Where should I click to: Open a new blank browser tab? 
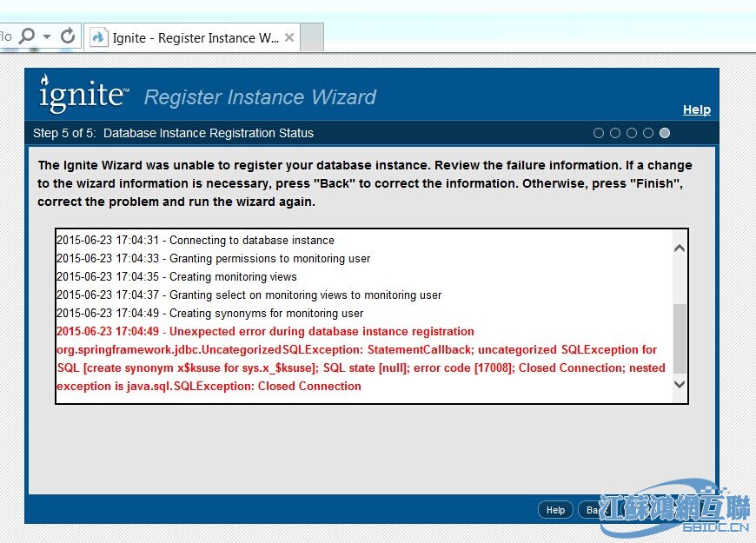point(312,37)
